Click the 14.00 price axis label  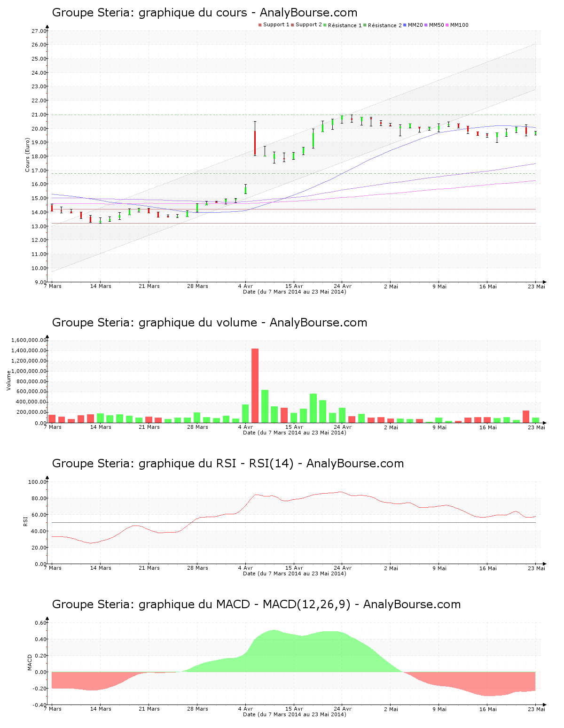39,212
